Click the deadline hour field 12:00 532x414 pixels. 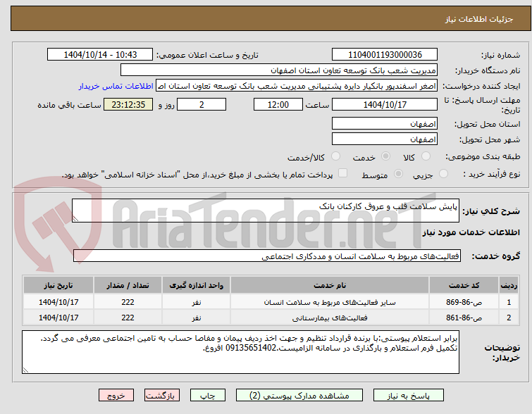(x=278, y=104)
